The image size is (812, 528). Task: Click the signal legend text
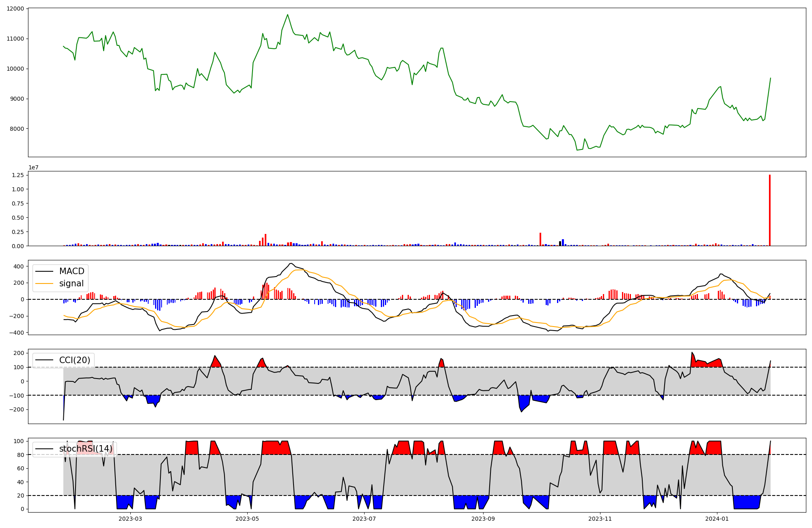(71, 283)
